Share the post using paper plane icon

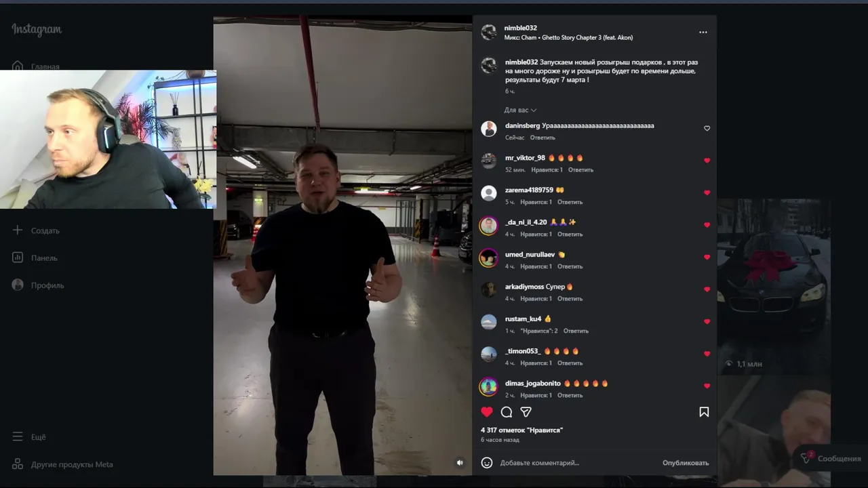click(526, 411)
